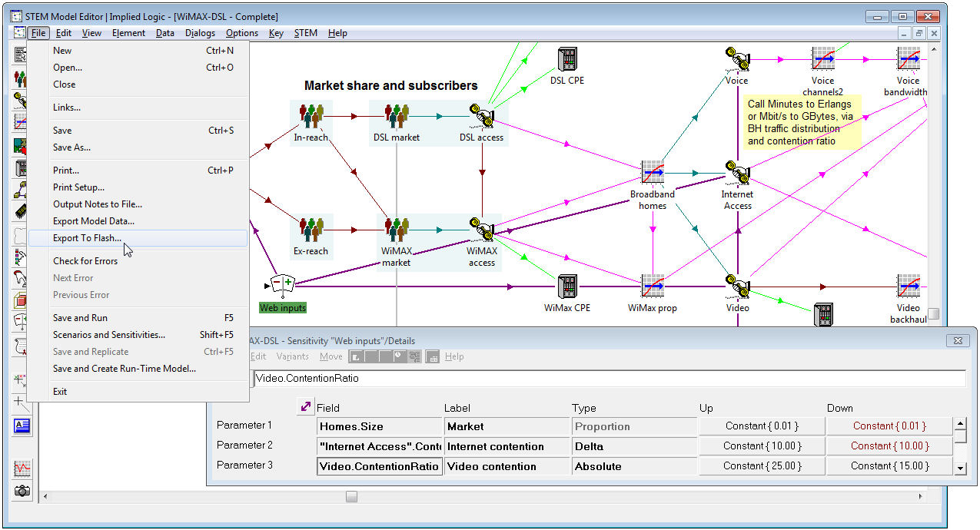Select the Video service icon
980x530 pixels.
pos(736,287)
